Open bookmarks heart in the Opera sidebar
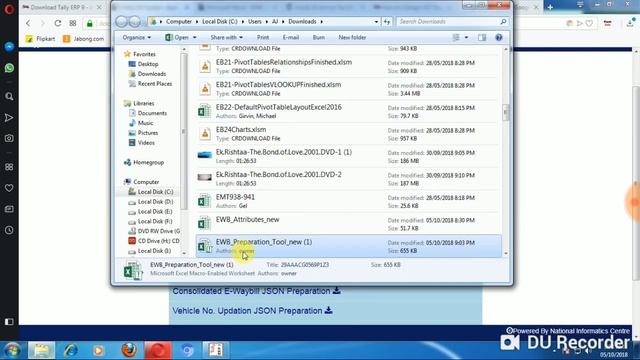Viewport: 640px width, 360px height. point(9,188)
